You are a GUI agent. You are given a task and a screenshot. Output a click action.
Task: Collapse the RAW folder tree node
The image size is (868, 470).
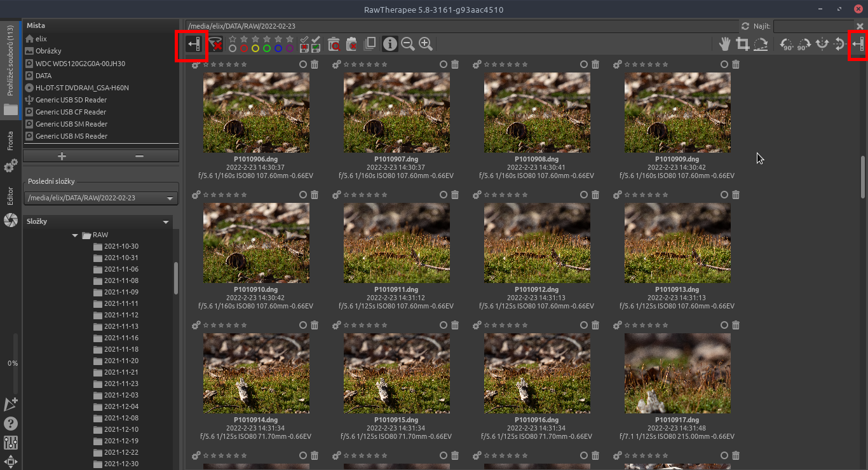pos(76,235)
